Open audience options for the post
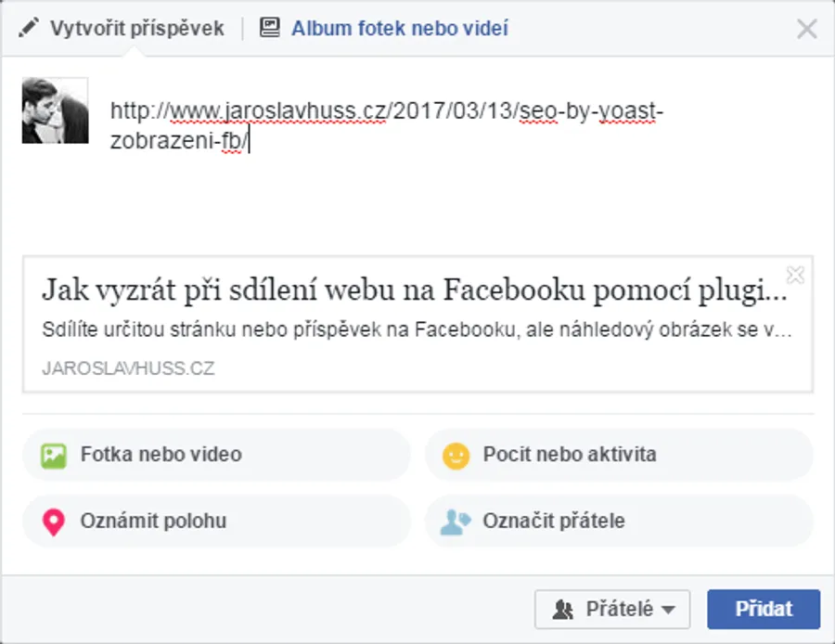The height and width of the screenshot is (644, 835). 612,609
